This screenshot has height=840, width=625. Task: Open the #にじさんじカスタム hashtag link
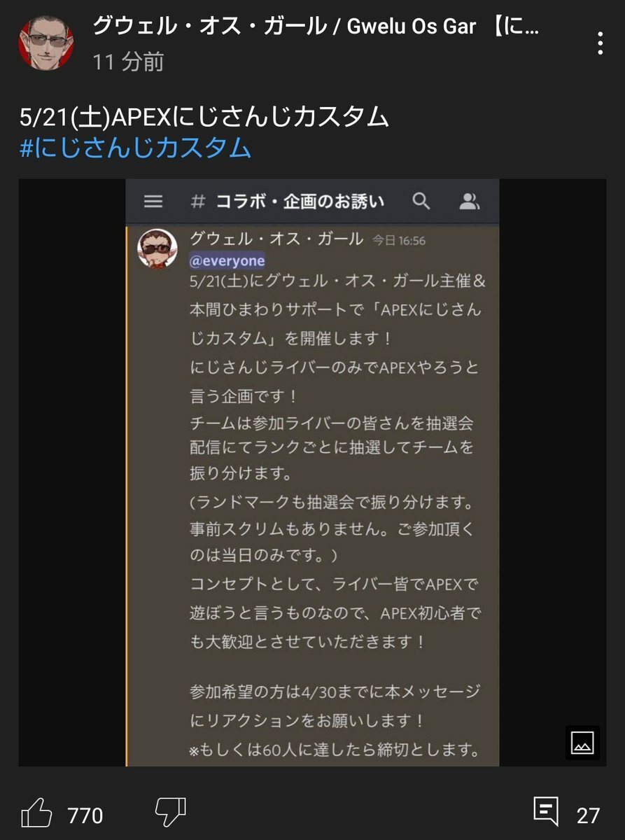click(135, 148)
